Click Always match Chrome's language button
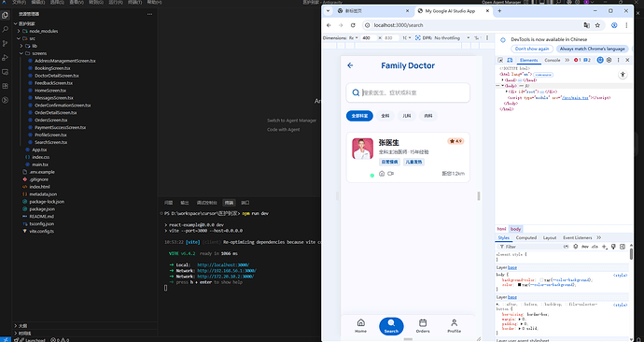 (x=592, y=49)
